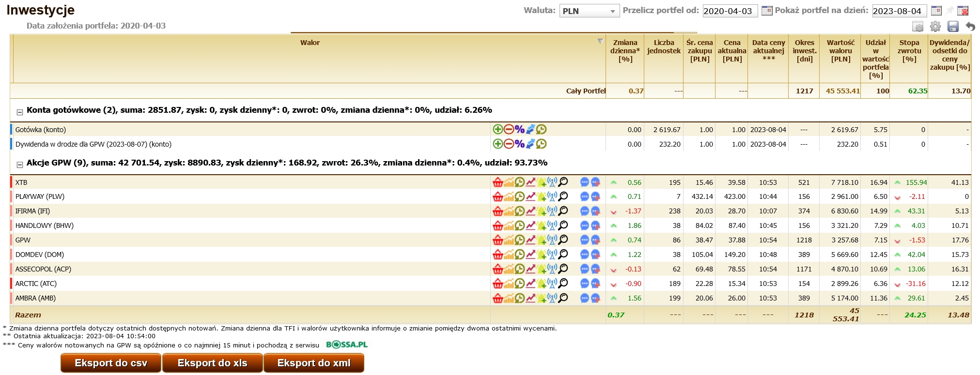Image resolution: width=980 pixels, height=375 pixels.
Task: Click the ASSECOPOL (ACP) stock name
Action: [x=43, y=269]
